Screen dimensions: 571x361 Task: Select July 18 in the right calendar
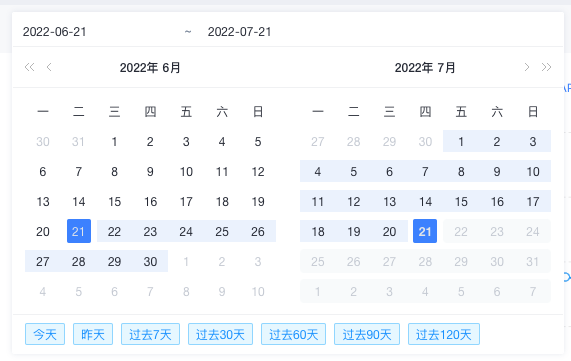[x=318, y=231]
